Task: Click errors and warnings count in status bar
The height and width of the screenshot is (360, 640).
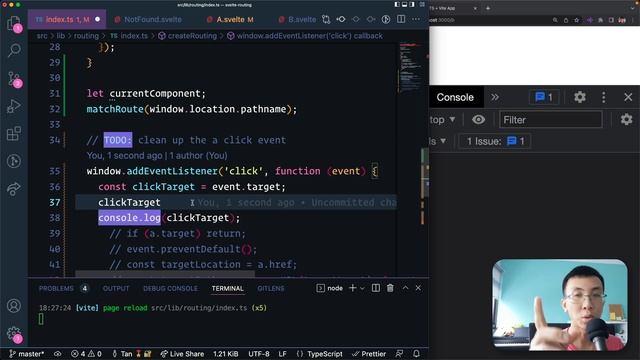Action: click(86, 354)
